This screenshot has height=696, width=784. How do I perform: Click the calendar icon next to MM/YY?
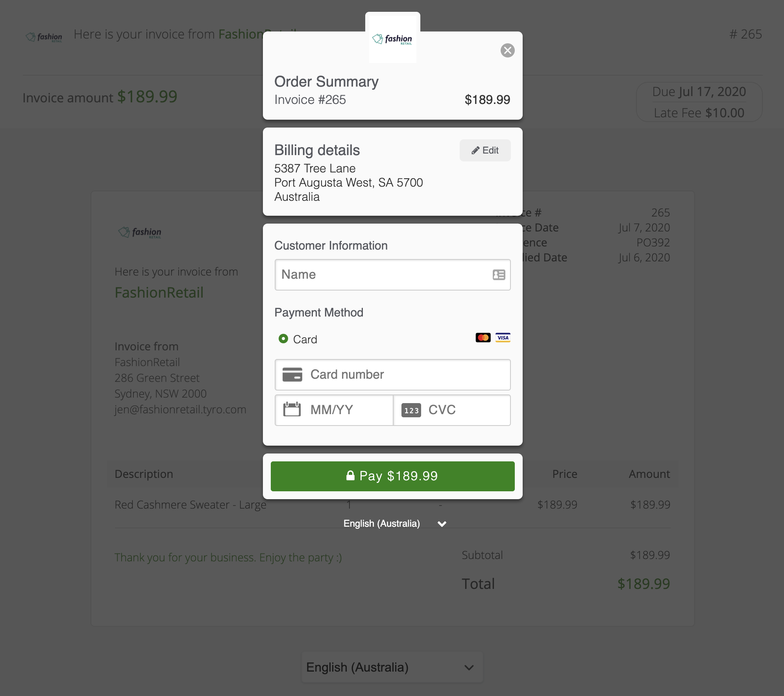(x=292, y=410)
